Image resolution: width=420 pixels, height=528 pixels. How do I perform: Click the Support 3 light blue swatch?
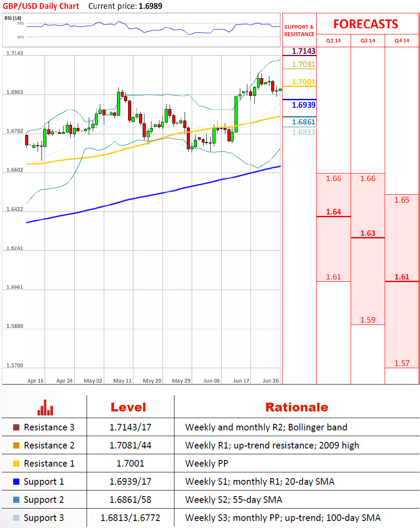click(16, 518)
